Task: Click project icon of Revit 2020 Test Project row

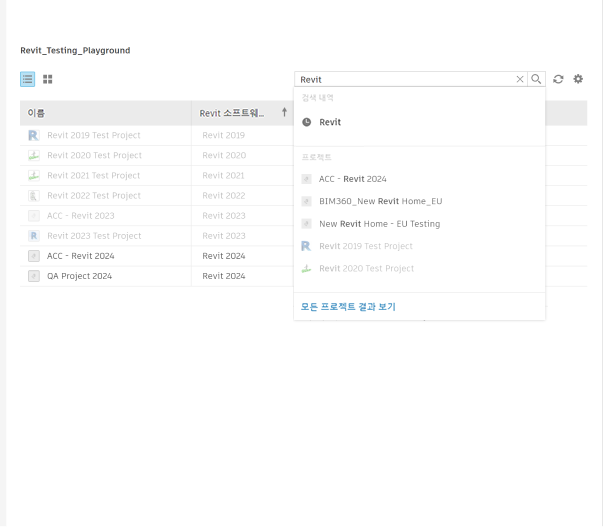Action: coord(34,155)
